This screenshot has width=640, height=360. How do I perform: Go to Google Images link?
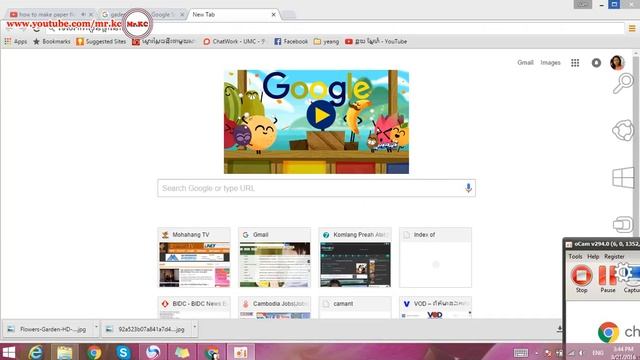550,62
